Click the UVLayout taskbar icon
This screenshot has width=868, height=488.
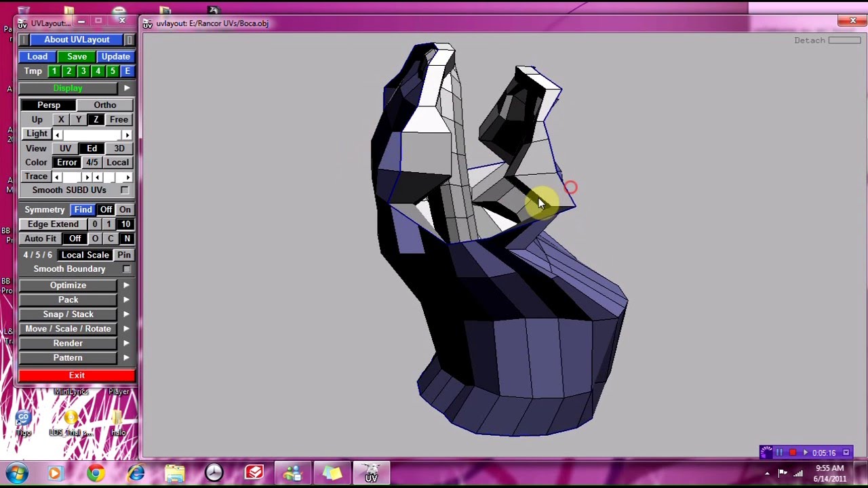[x=371, y=473]
